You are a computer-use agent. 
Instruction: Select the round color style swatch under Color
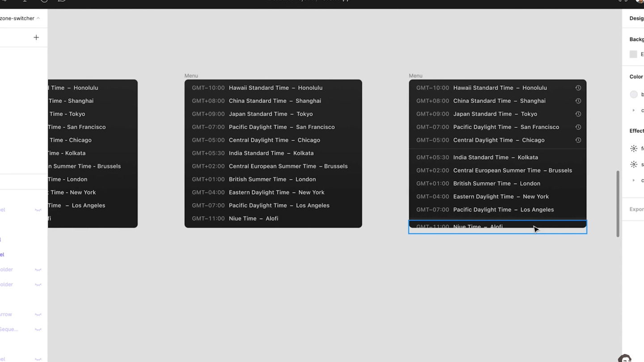tap(634, 94)
